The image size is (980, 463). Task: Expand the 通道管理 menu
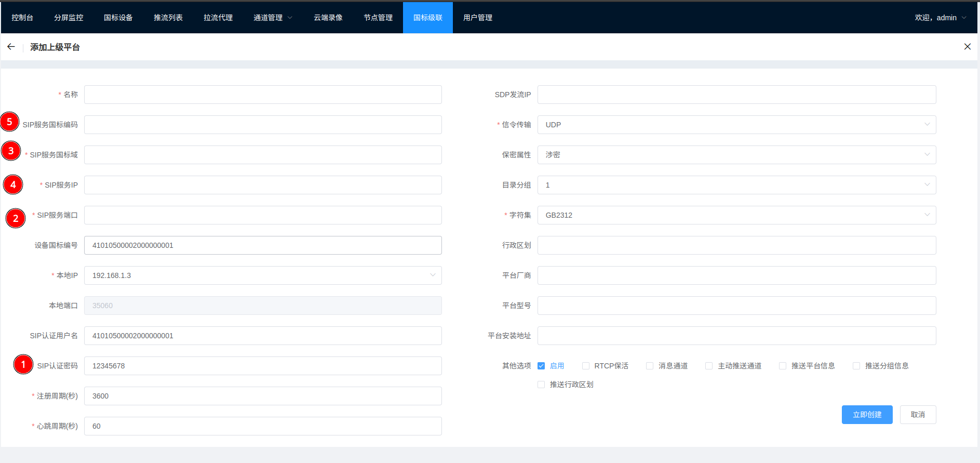pyautogui.click(x=273, y=18)
